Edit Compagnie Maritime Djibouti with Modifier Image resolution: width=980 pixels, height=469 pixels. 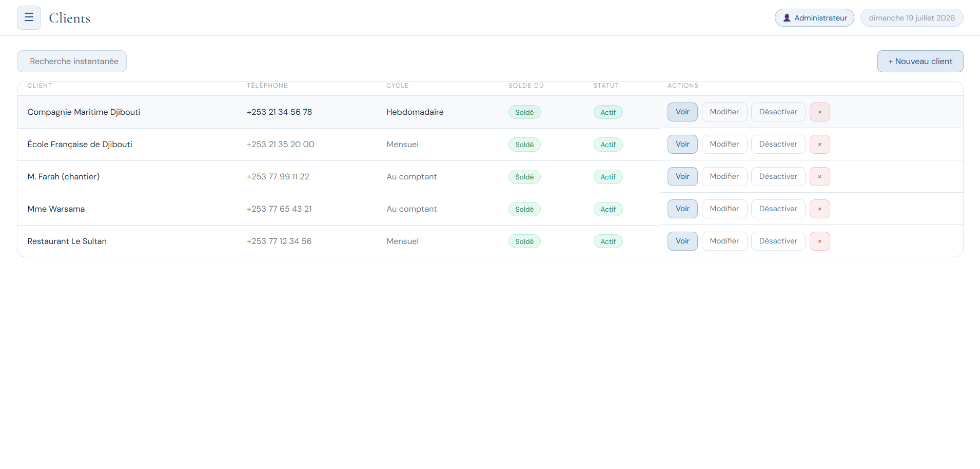pos(724,112)
